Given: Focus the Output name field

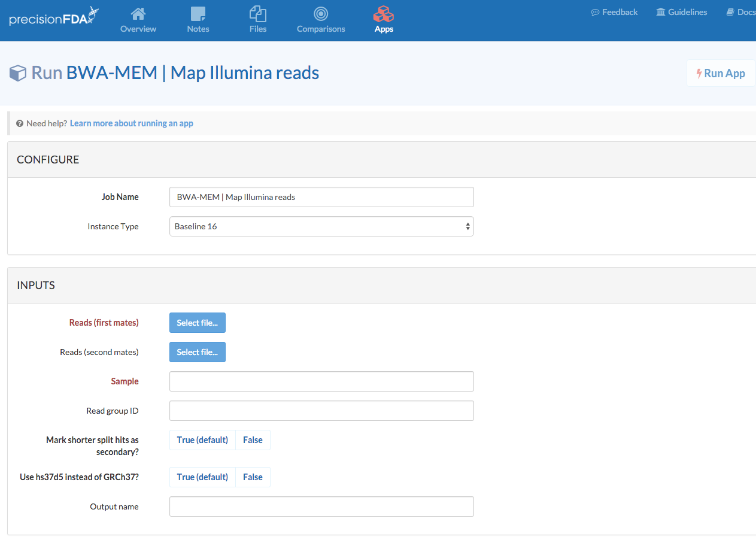Looking at the screenshot, I should click(x=321, y=506).
